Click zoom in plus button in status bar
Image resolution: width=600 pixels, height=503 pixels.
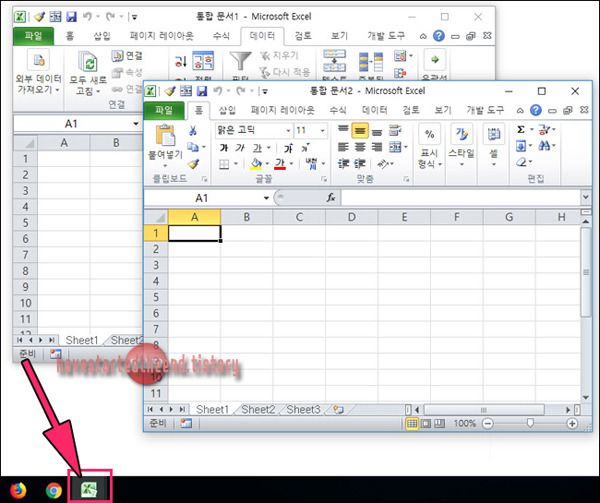pyautogui.click(x=572, y=423)
